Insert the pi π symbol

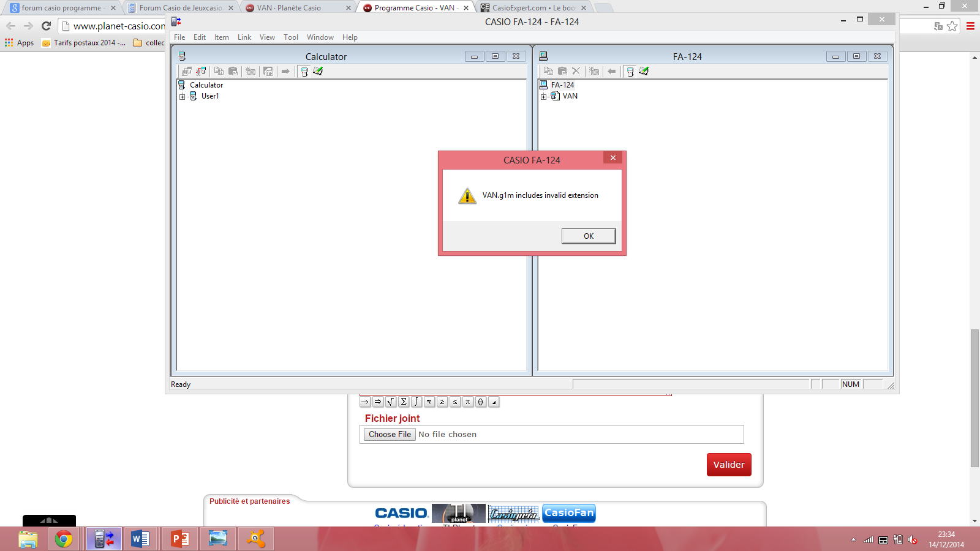tap(468, 402)
